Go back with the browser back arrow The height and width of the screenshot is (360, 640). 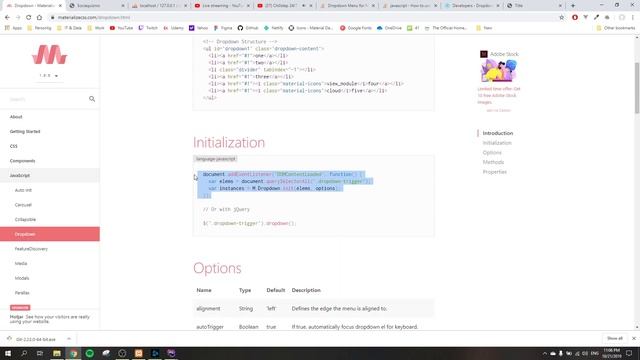7,17
